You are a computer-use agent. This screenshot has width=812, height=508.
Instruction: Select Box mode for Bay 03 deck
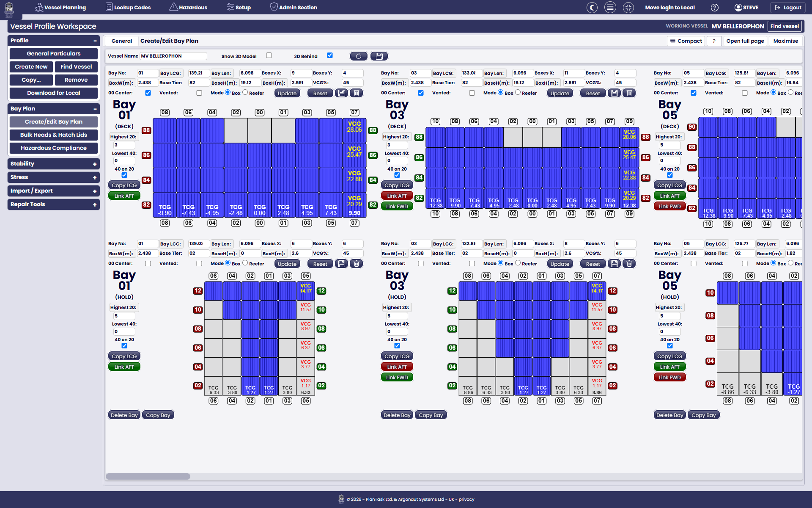(501, 92)
